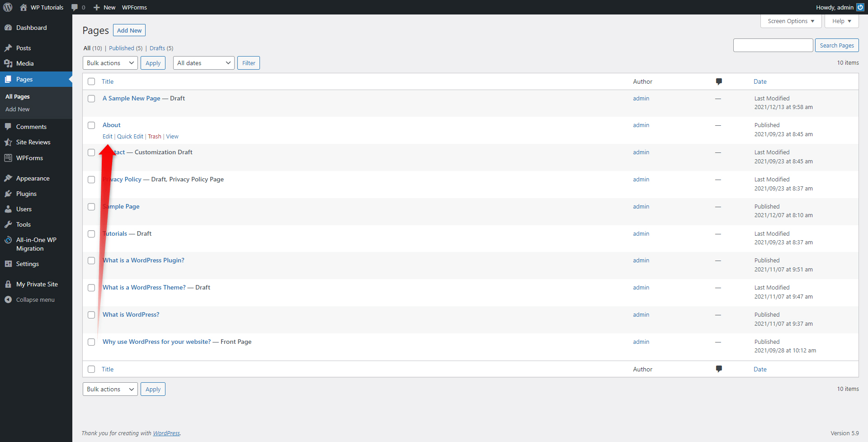Check Why use WordPress row checkbox
This screenshot has width=868, height=442.
91,342
